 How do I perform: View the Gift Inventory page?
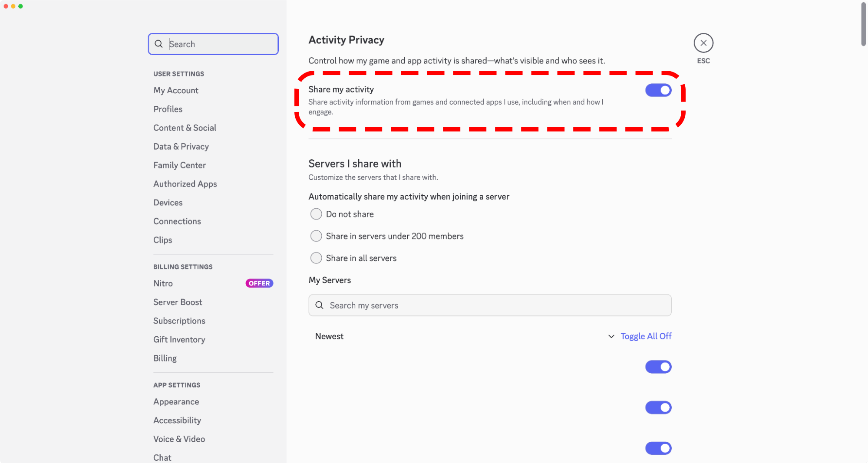click(179, 339)
